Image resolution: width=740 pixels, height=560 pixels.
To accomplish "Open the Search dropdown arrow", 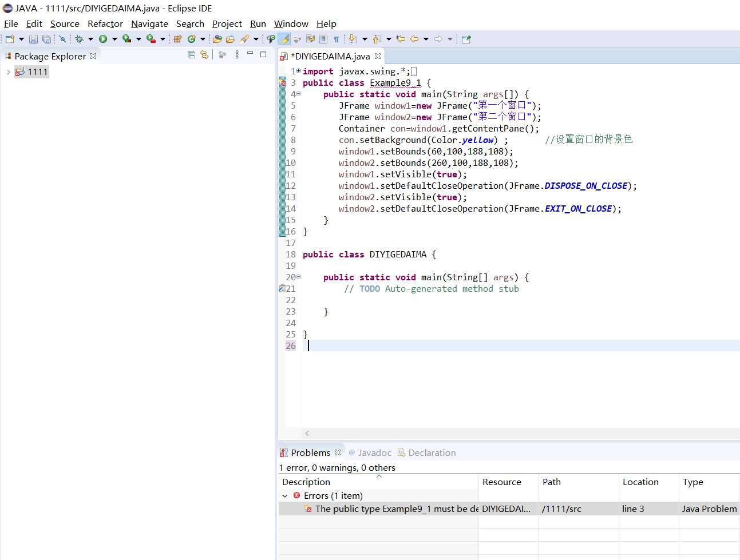I will tap(256, 39).
